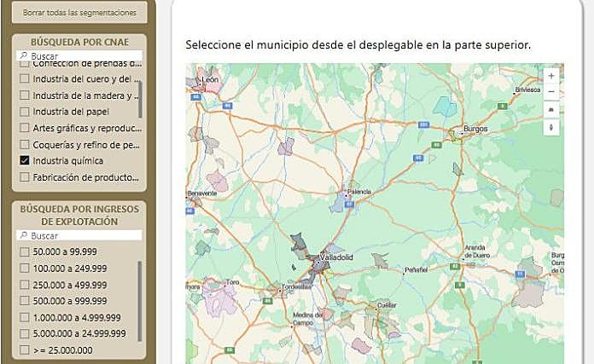Screen dimensions: 594x364
Task: Zoom out of the map
Action: (x=551, y=92)
